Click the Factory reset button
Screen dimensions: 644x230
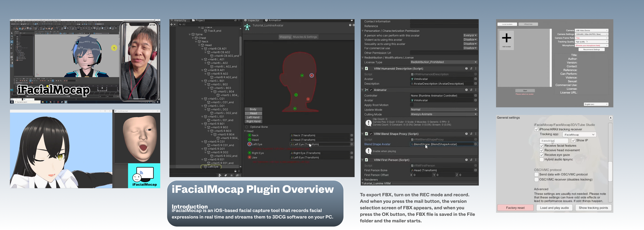pyautogui.click(x=515, y=208)
